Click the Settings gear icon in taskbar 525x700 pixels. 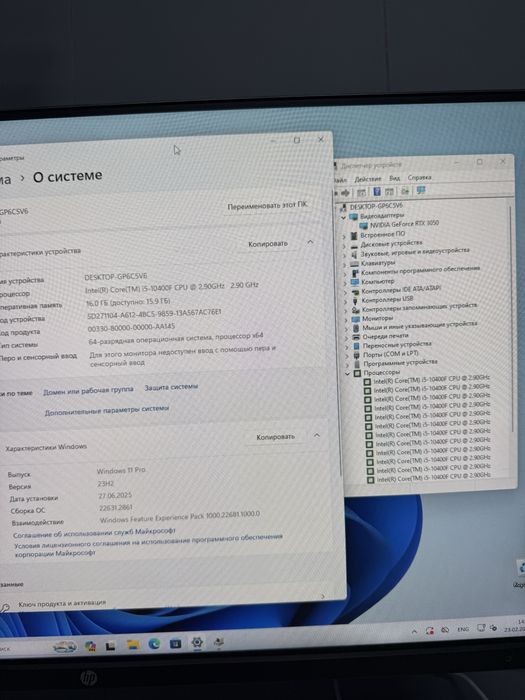[x=197, y=642]
